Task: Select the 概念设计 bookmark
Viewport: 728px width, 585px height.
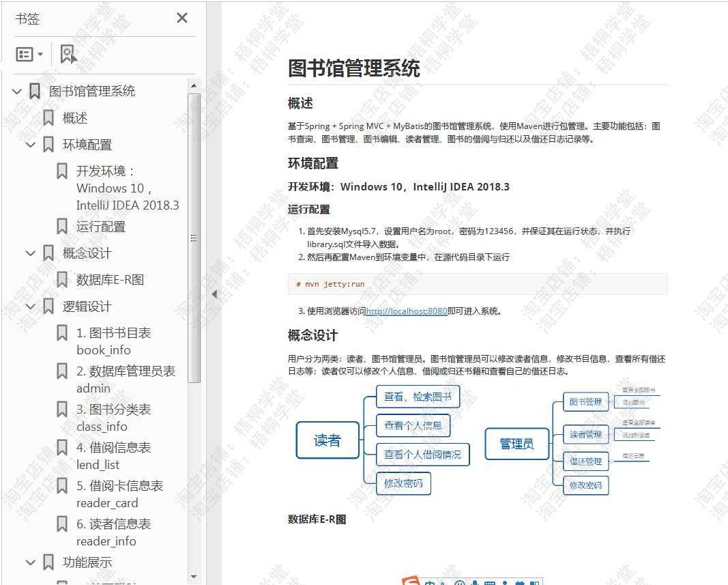Action: tap(87, 253)
